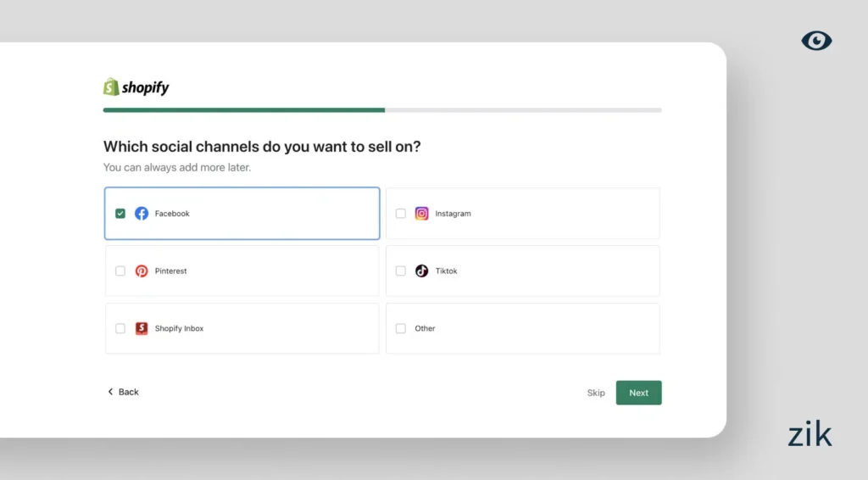Select the Shopify Inbox checkbox
This screenshot has height=480, width=868.
120,328
